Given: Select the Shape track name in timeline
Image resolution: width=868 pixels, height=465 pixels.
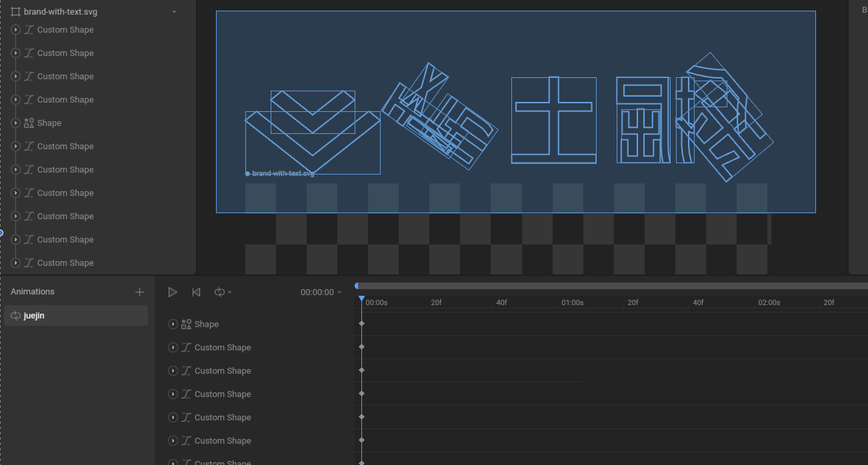Looking at the screenshot, I should pos(207,324).
